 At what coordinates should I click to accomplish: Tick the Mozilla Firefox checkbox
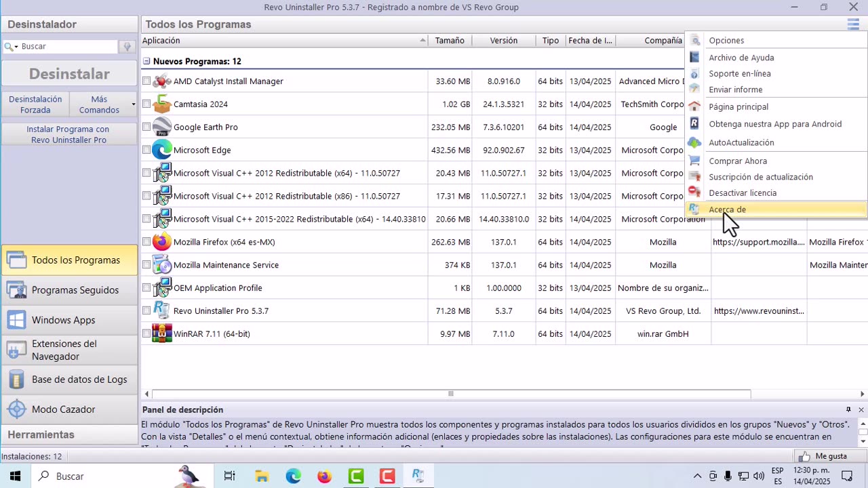click(x=146, y=242)
